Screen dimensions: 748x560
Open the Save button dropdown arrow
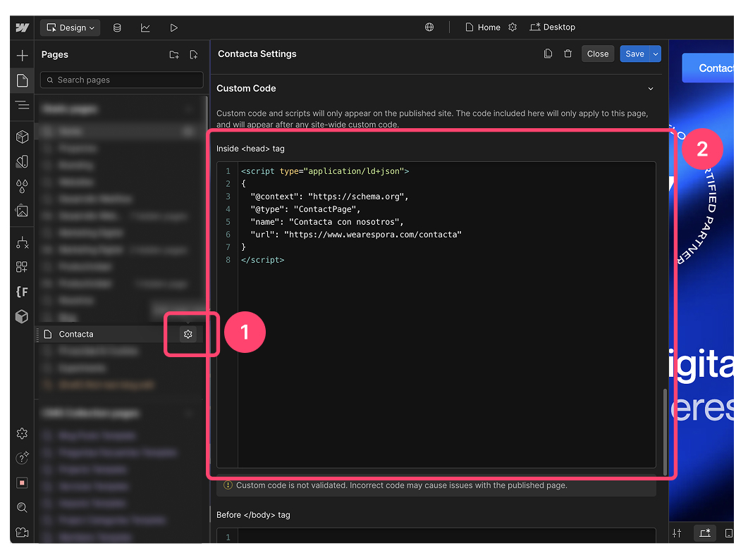(656, 54)
